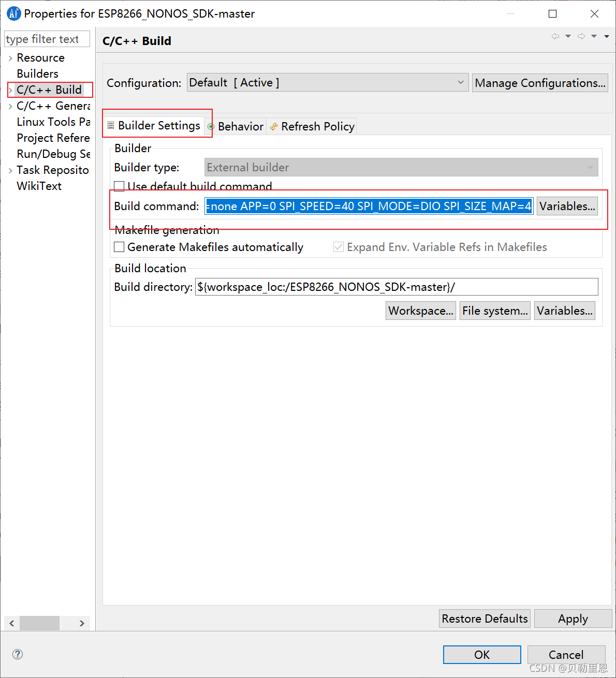Click the Apply button
616x678 pixels.
(573, 618)
